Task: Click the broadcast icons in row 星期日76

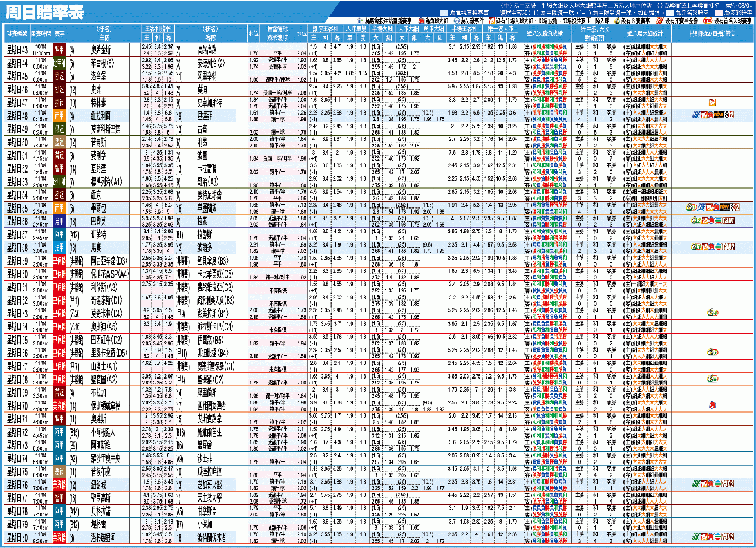Action: click(712, 483)
